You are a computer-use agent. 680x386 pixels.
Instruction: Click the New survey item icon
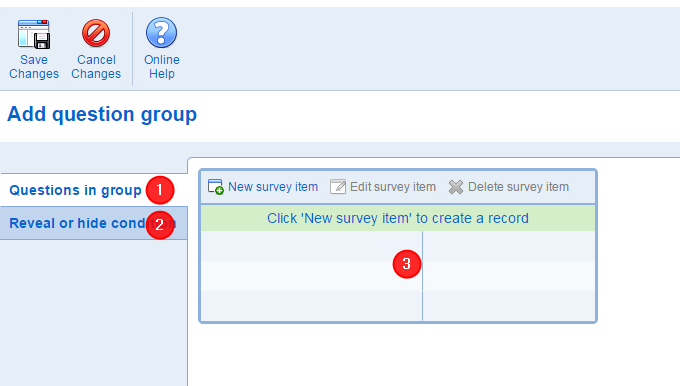coord(216,187)
